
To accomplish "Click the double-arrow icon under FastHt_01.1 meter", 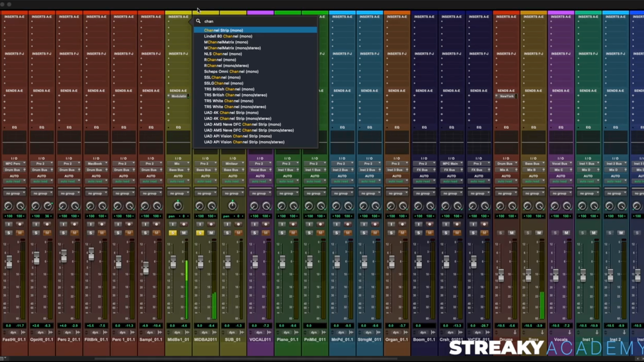I will tap(23, 332).
